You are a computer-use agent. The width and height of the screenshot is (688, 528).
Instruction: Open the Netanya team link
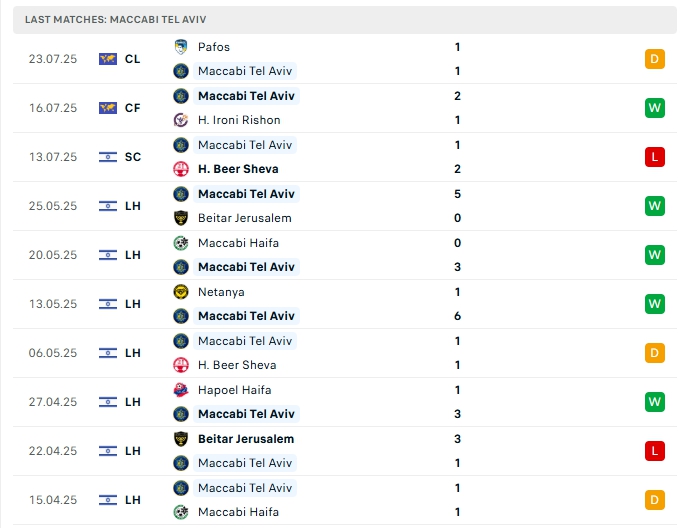point(221,292)
